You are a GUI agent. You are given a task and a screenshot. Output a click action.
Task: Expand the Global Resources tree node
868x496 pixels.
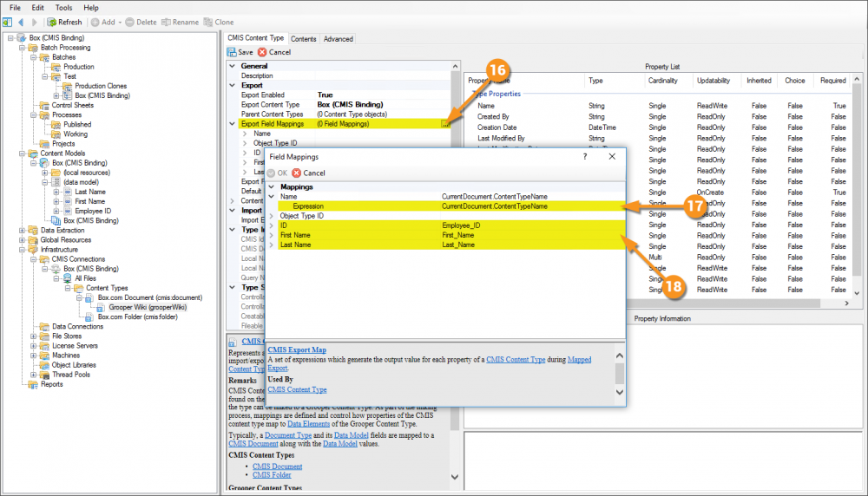pyautogui.click(x=22, y=240)
